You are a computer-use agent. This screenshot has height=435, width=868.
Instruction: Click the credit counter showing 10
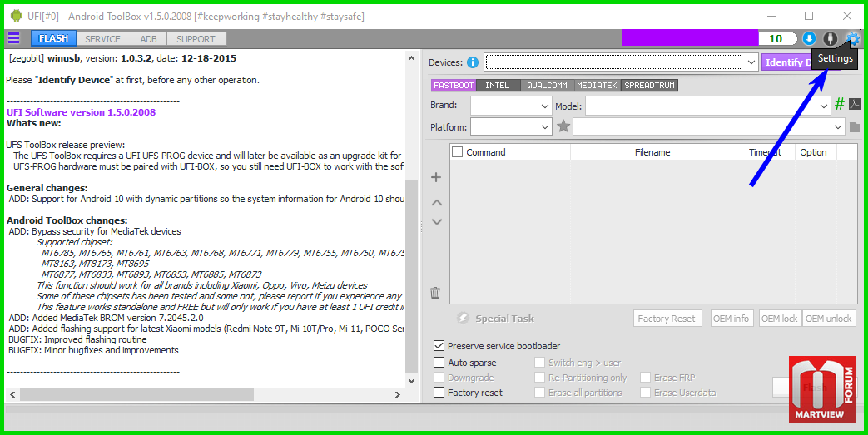coord(776,39)
